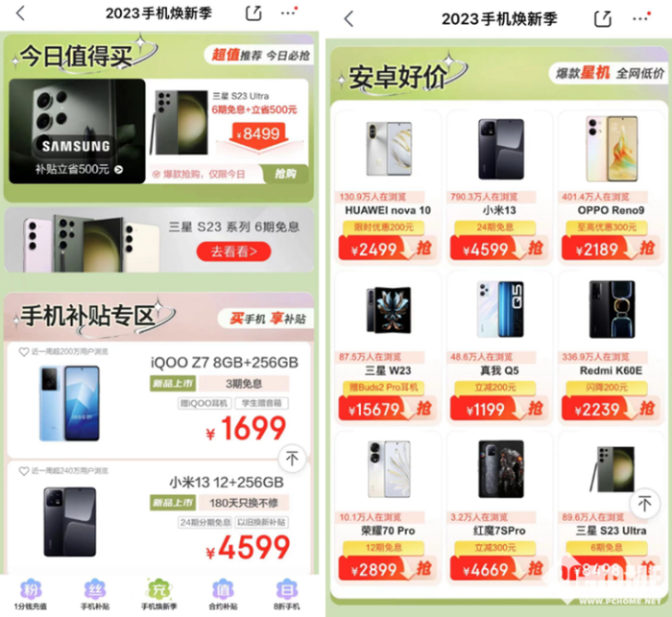Screen dimensions: 672x617
Task: Tap scroll-to-top arrow near S23 Ultra
Action: coord(644,503)
